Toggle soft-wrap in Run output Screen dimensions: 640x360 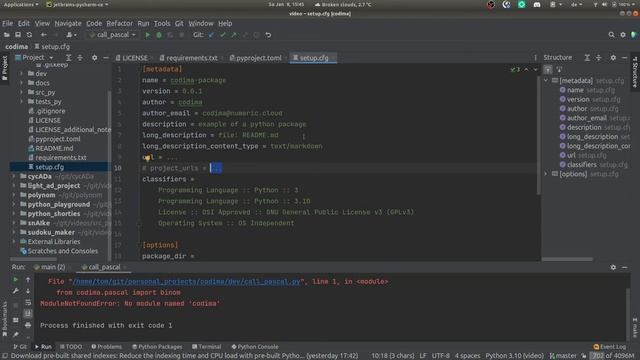(28, 302)
